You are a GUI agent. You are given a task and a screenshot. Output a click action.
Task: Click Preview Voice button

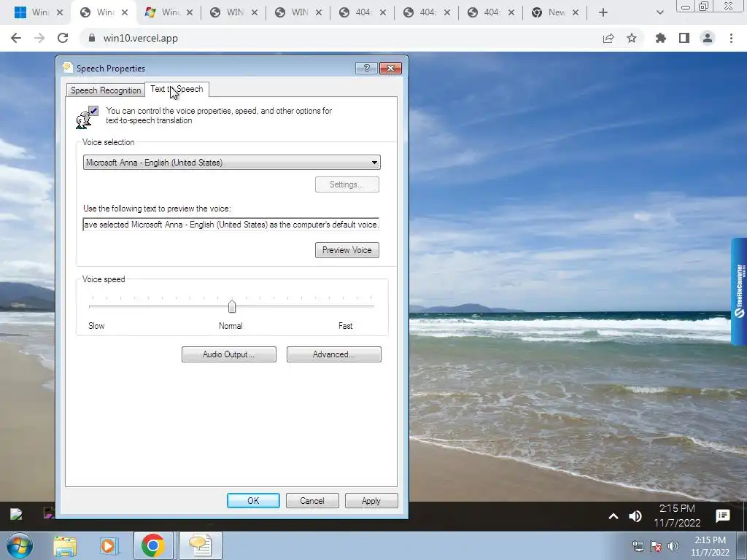[347, 250]
